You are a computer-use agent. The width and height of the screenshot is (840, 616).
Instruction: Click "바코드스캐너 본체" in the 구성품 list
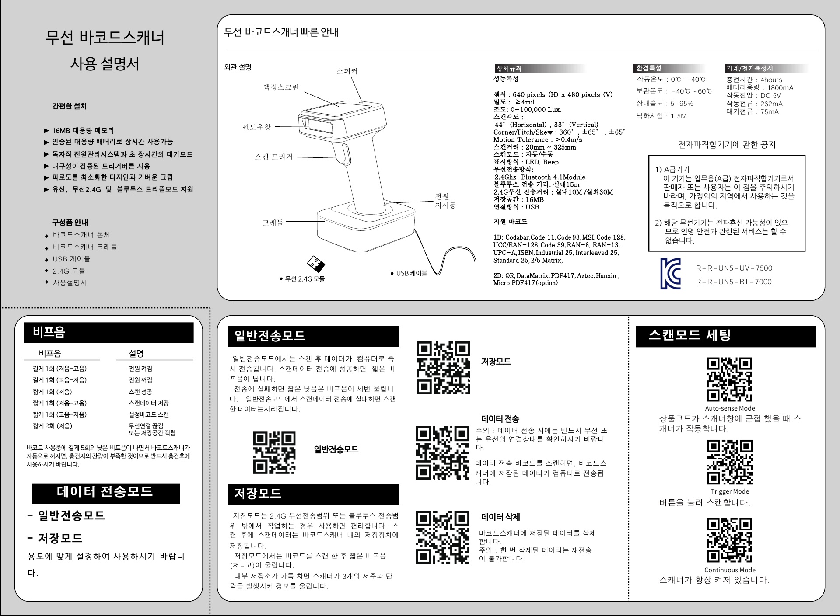click(81, 235)
